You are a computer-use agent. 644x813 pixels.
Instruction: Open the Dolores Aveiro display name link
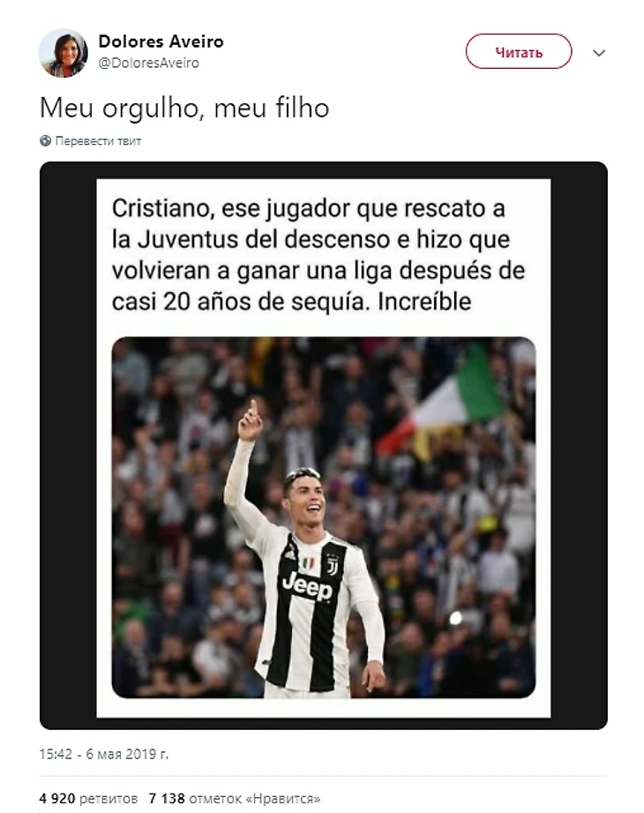coord(161,41)
